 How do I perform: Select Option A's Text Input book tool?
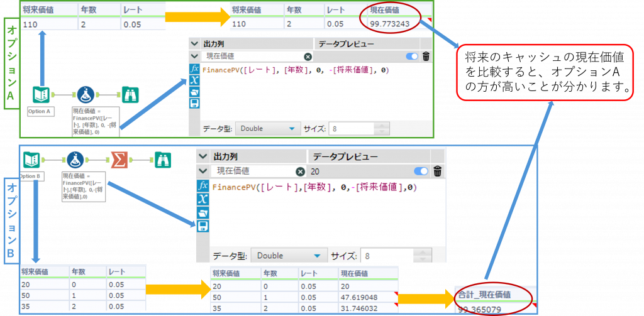(42, 95)
